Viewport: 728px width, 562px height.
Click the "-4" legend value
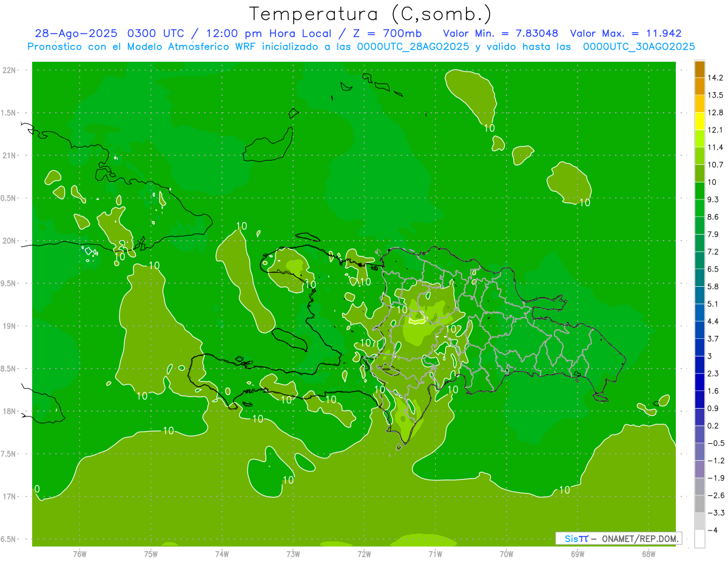713,530
